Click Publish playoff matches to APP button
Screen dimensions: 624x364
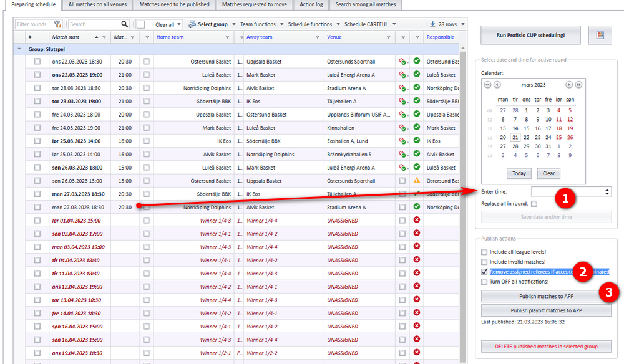[546, 310]
